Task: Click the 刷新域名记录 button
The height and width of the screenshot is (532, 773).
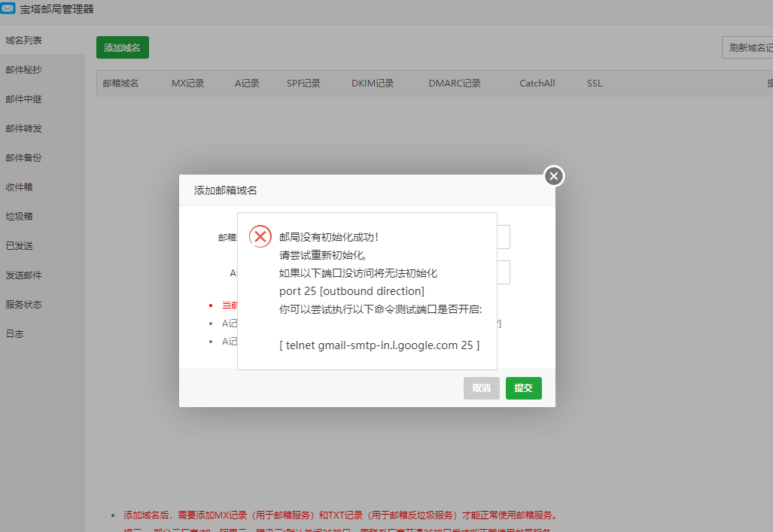Action: click(x=748, y=47)
